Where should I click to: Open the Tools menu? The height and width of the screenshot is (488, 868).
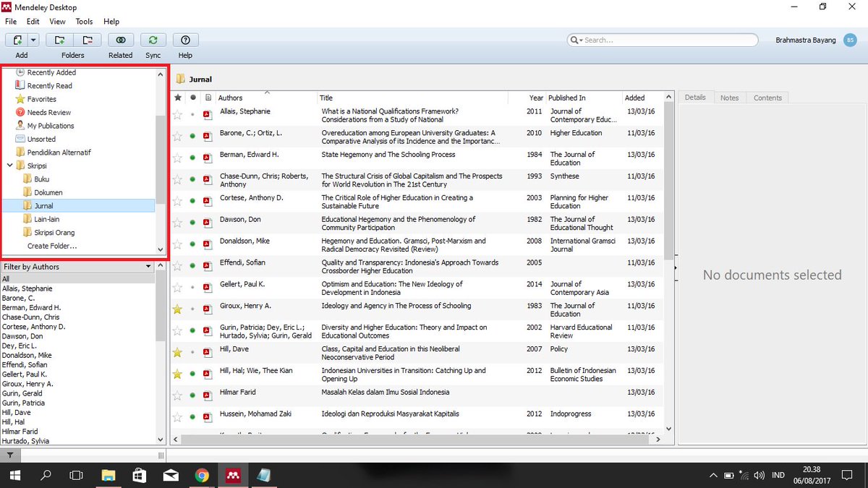[84, 22]
